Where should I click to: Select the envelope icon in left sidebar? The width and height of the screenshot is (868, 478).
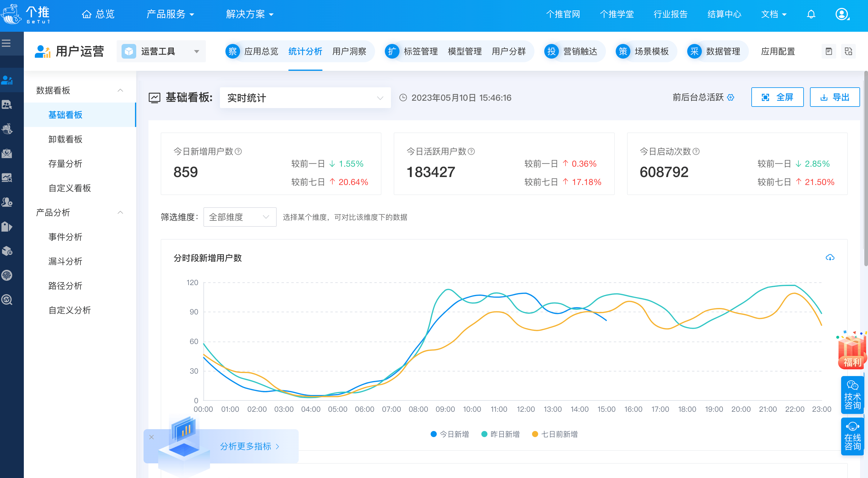click(x=7, y=154)
